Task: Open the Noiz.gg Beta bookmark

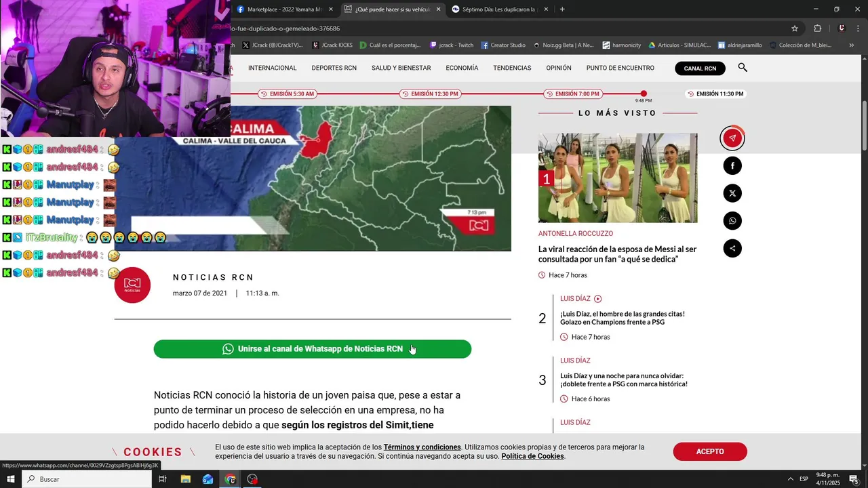Action: pos(564,45)
